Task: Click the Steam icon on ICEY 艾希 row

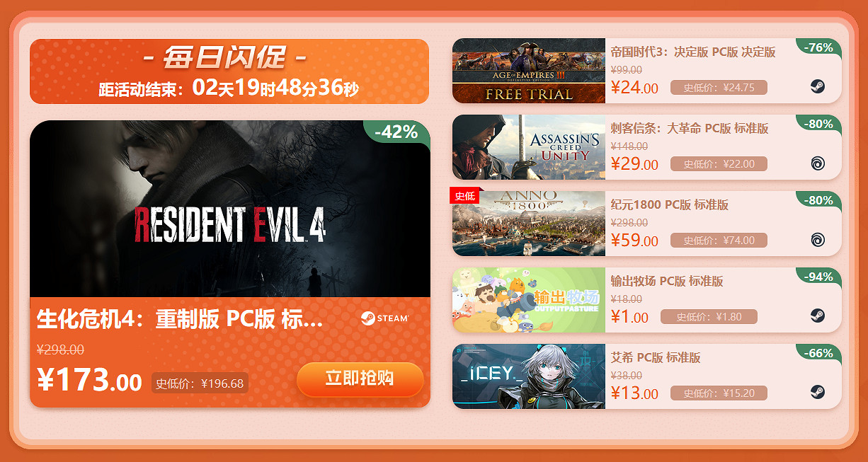Action: click(x=817, y=393)
